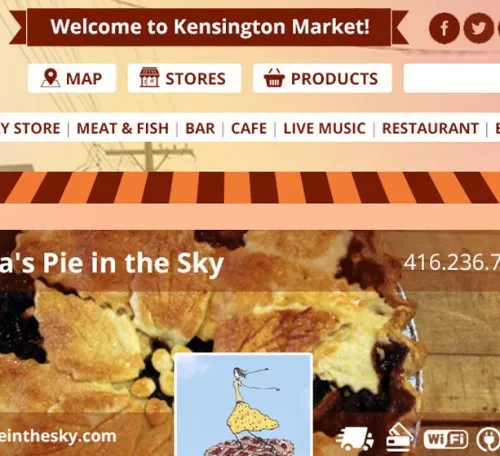Open the PRODUCTS button
The width and height of the screenshot is (500, 456).
click(x=322, y=78)
